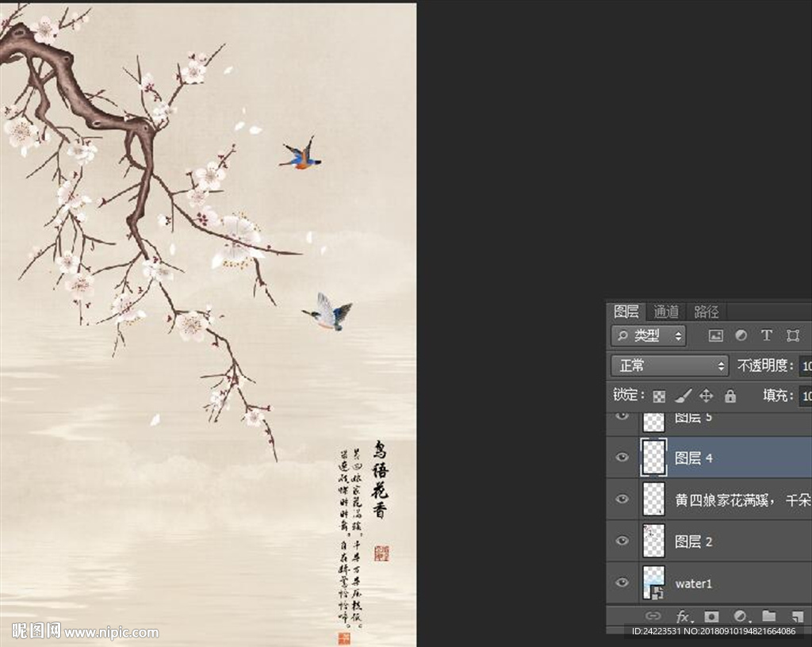The image size is (812, 647).
Task: Toggle visibility of 图层 2
Action: (x=623, y=540)
